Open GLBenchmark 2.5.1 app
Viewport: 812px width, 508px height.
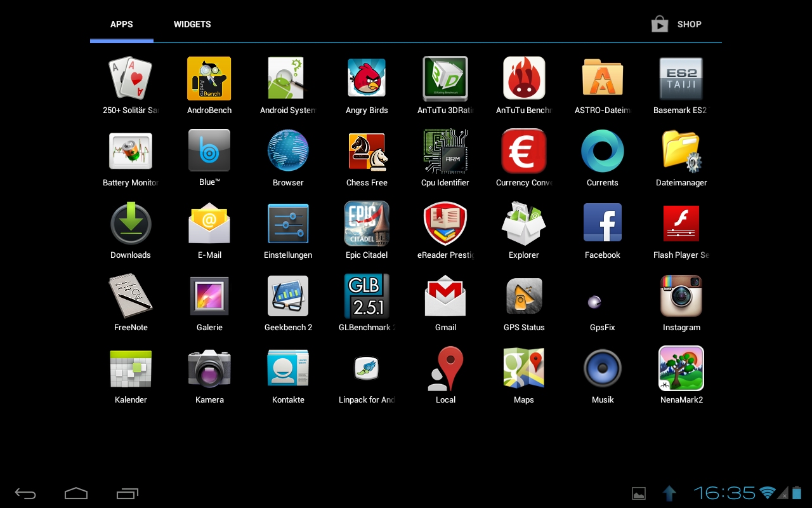pos(367,296)
